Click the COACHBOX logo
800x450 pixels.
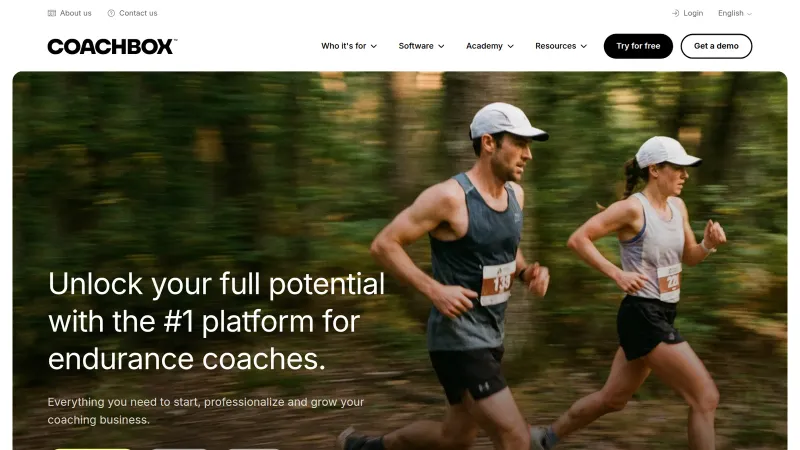tap(112, 46)
